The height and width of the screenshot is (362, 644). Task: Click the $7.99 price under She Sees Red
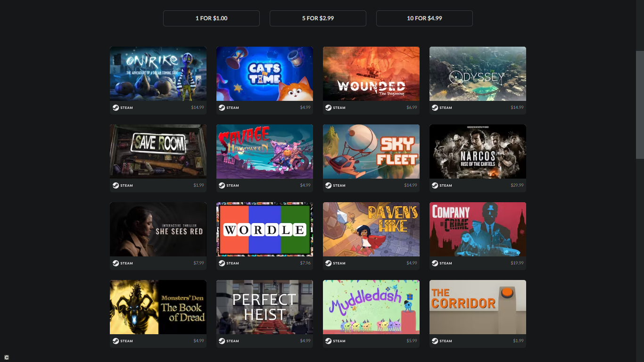(199, 263)
